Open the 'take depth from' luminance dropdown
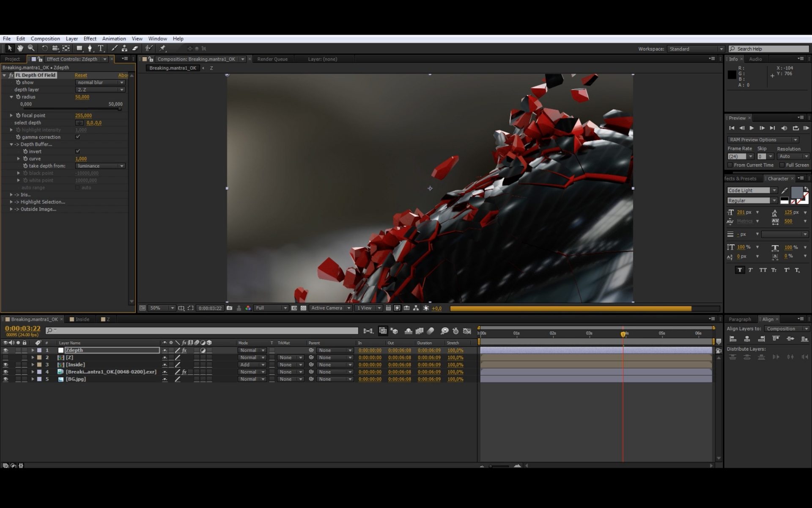This screenshot has height=508, width=812. click(101, 166)
